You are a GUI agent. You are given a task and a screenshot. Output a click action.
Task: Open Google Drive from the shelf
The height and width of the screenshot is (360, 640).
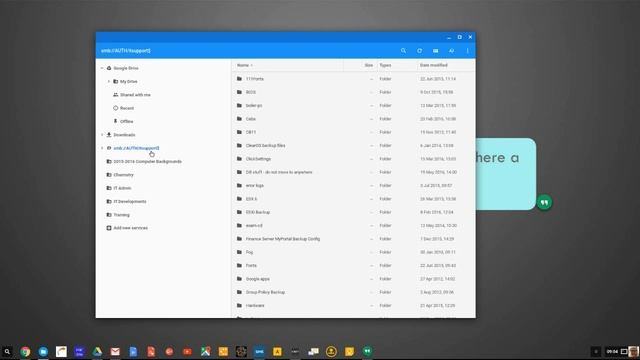97,351
